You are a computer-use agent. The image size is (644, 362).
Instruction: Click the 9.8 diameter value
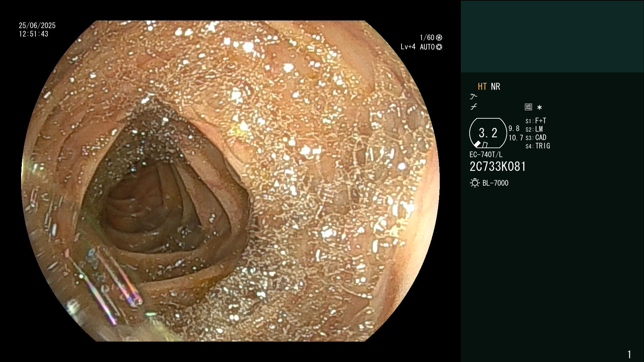coord(514,128)
